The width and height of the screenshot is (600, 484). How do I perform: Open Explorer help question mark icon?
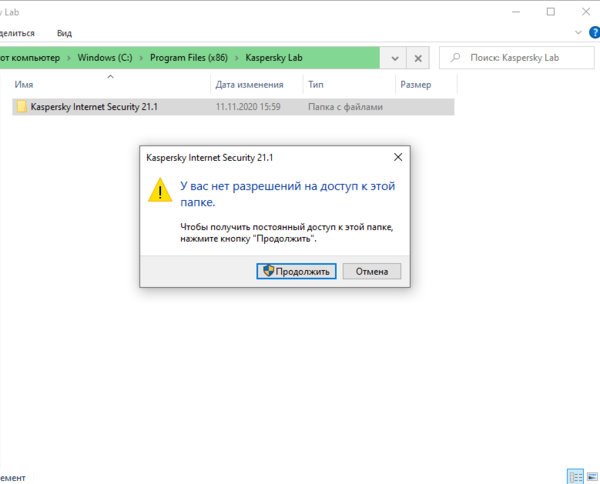[595, 33]
